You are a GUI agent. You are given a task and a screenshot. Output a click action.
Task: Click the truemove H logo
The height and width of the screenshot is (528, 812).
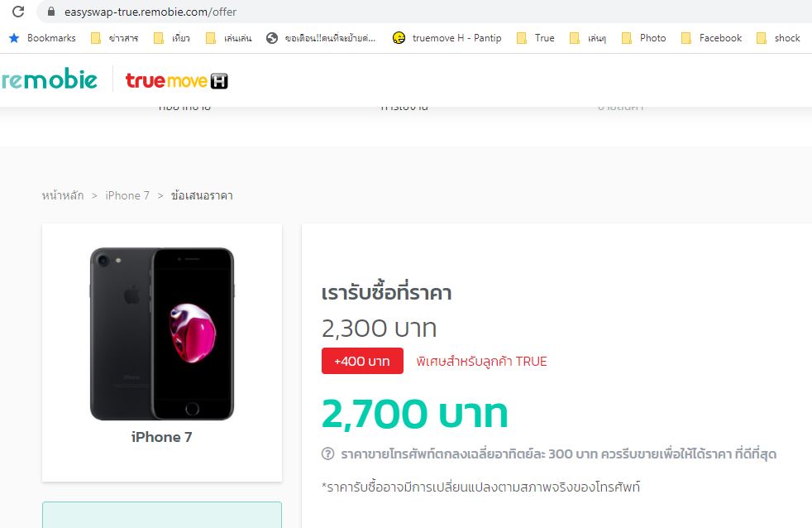click(177, 80)
